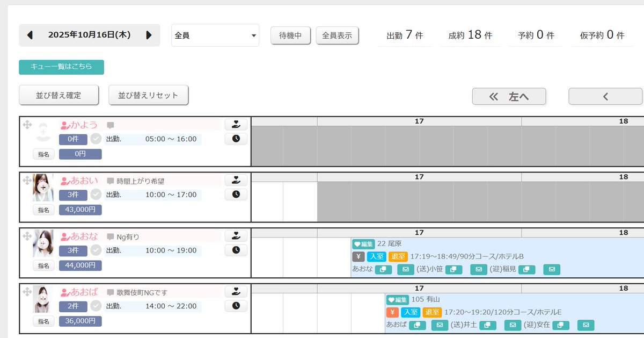644x338 pixels.
Task: Click 指名 button for あおい
Action: point(44,210)
